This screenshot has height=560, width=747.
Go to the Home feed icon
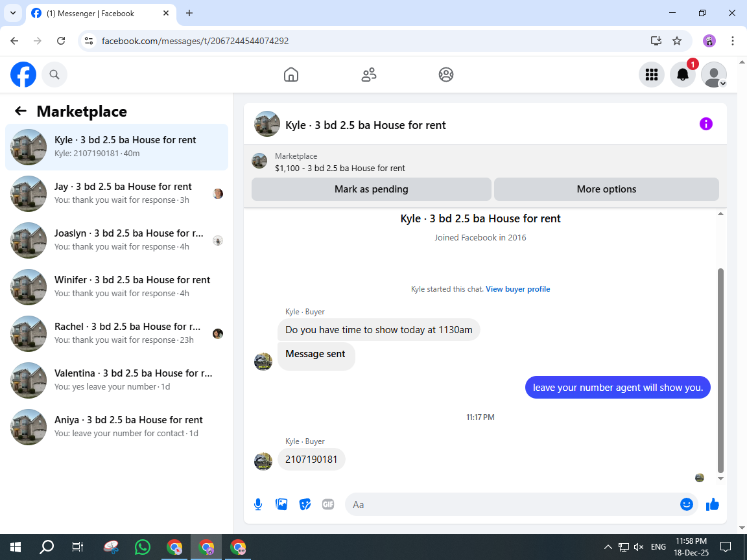pyautogui.click(x=291, y=75)
